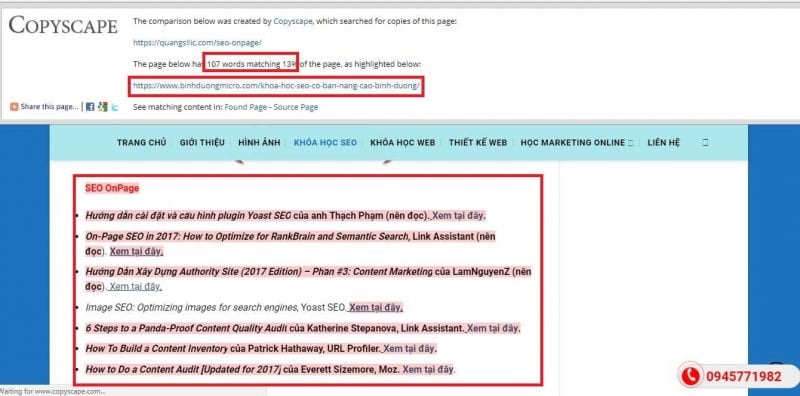The width and height of the screenshot is (800, 396).
Task: Click Xem tại đây after Link Assistant (nên đọc)
Action: pyautogui.click(x=136, y=251)
